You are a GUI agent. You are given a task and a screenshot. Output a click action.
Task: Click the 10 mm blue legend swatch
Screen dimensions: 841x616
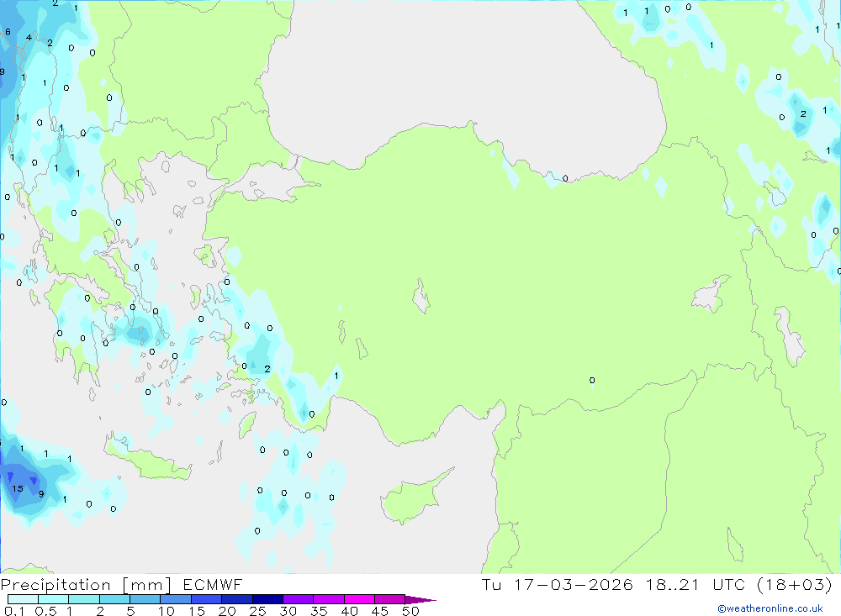point(176,599)
